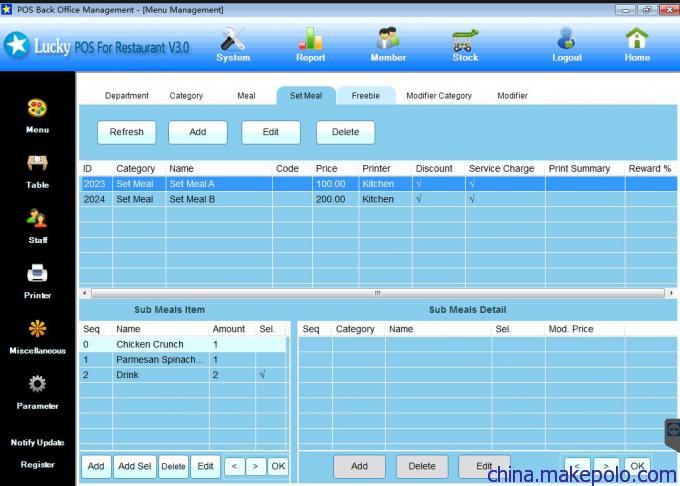
Task: Click the Logout icon
Action: 567,44
